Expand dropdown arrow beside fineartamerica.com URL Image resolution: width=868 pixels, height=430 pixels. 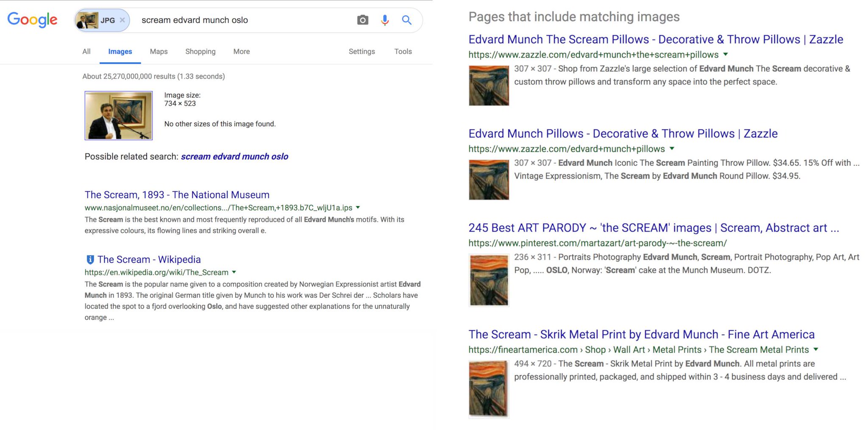point(816,350)
